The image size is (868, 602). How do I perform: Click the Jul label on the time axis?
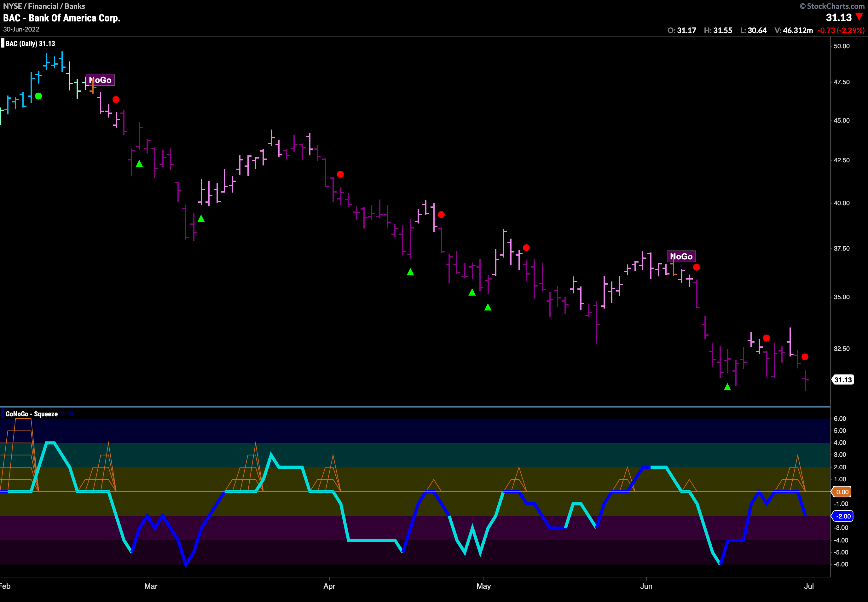coord(809,586)
